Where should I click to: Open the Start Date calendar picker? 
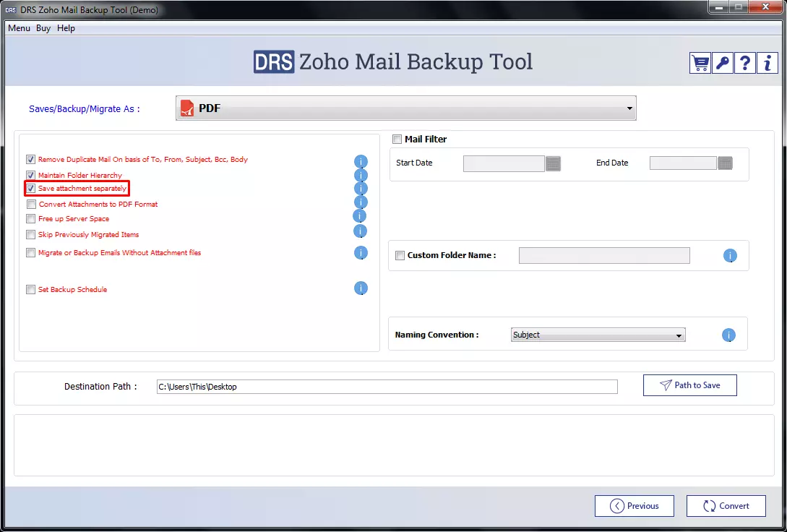(x=553, y=163)
